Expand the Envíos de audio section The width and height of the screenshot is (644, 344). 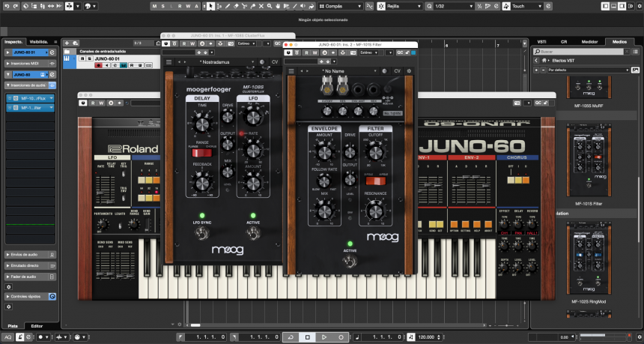31,255
